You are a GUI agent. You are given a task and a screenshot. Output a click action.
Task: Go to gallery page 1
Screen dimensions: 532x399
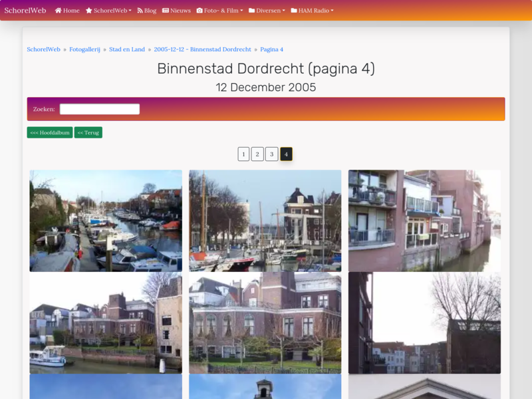(243, 154)
